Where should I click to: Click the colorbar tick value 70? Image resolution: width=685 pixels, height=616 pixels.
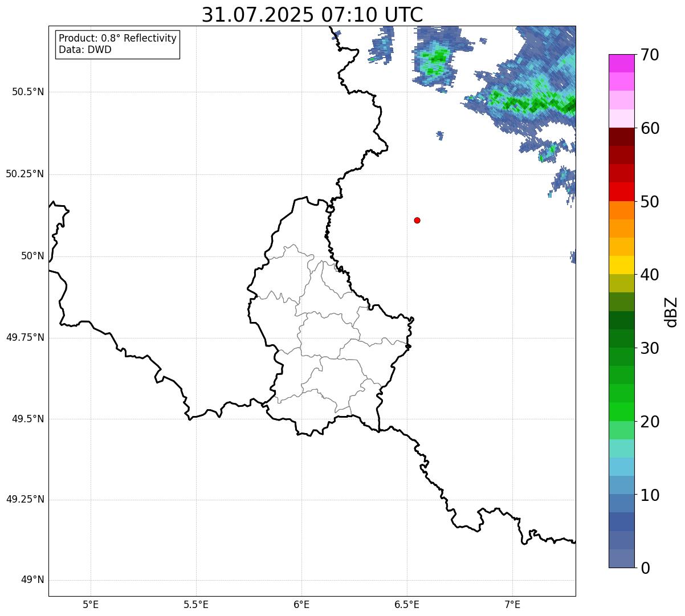(x=650, y=55)
